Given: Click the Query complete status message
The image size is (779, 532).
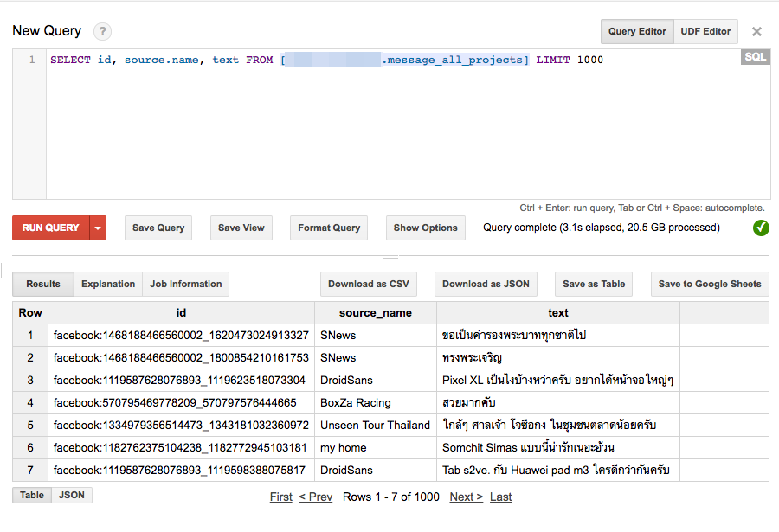Looking at the screenshot, I should tap(602, 228).
